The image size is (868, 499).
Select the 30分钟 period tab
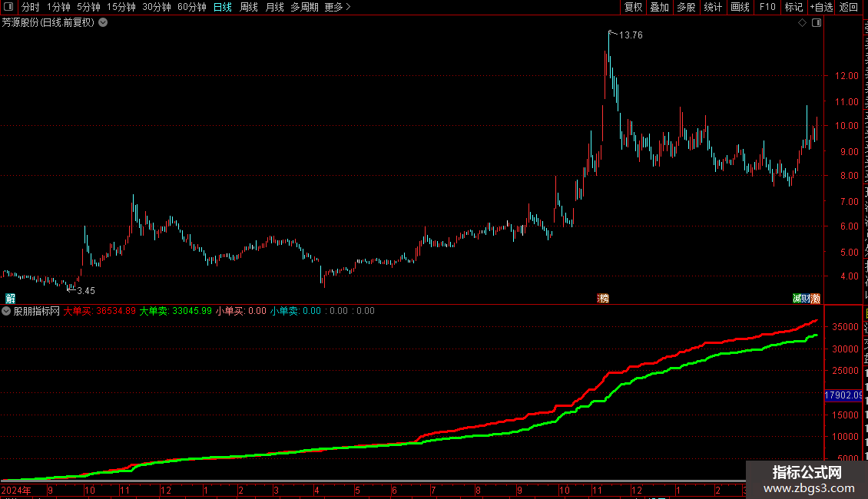point(157,7)
